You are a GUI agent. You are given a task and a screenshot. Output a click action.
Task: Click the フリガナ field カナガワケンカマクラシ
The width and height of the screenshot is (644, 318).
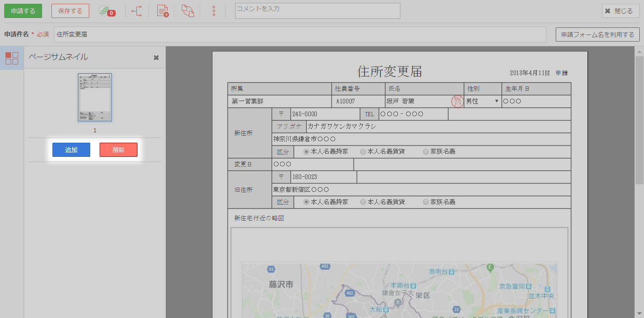[438, 127]
